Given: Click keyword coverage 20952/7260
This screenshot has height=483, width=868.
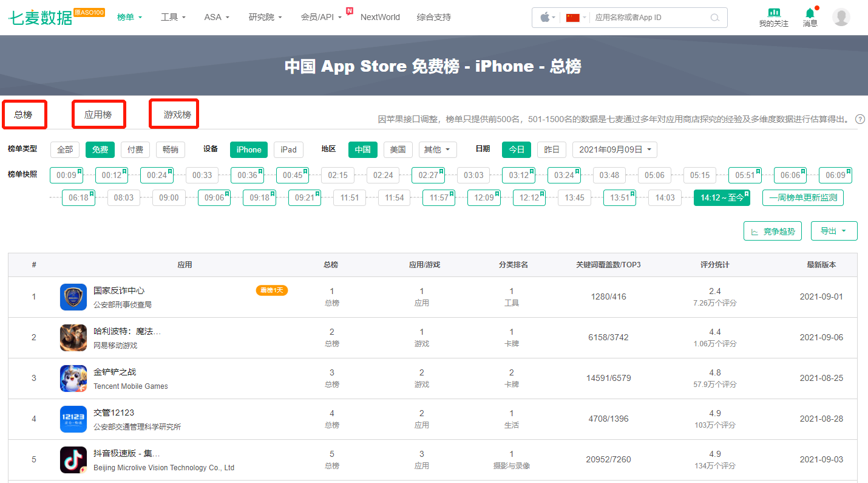Looking at the screenshot, I should [608, 460].
